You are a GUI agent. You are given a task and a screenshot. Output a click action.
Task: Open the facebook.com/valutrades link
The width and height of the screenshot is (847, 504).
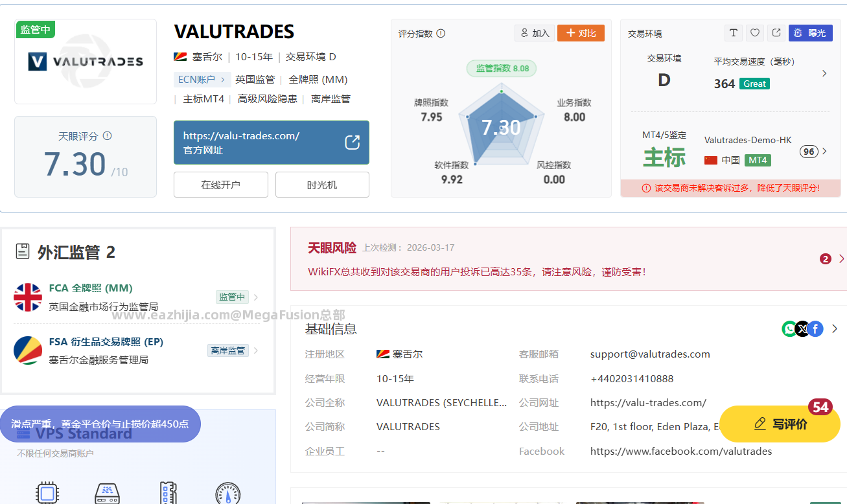coord(681,451)
